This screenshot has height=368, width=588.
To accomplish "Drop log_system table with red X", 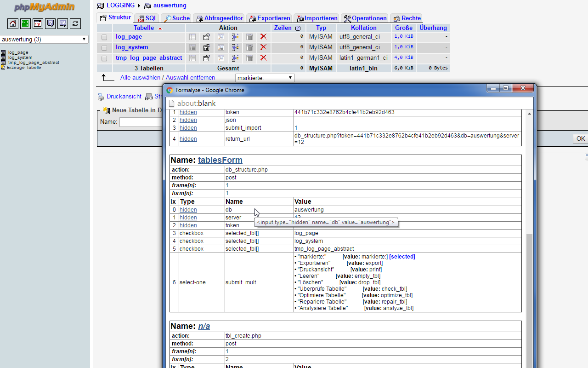I will (263, 47).
